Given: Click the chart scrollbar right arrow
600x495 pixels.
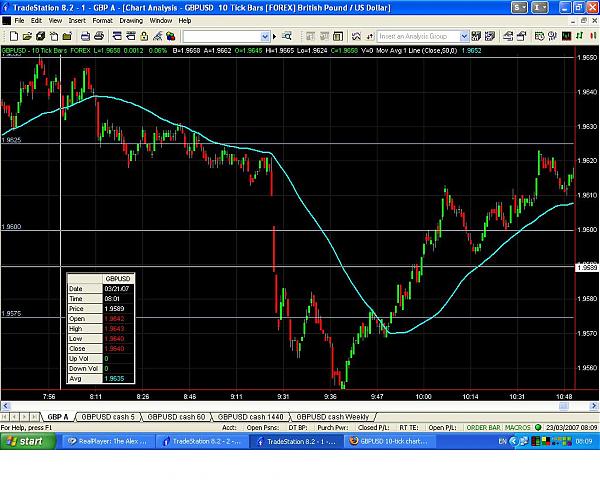Looking at the screenshot, I should (x=595, y=406).
